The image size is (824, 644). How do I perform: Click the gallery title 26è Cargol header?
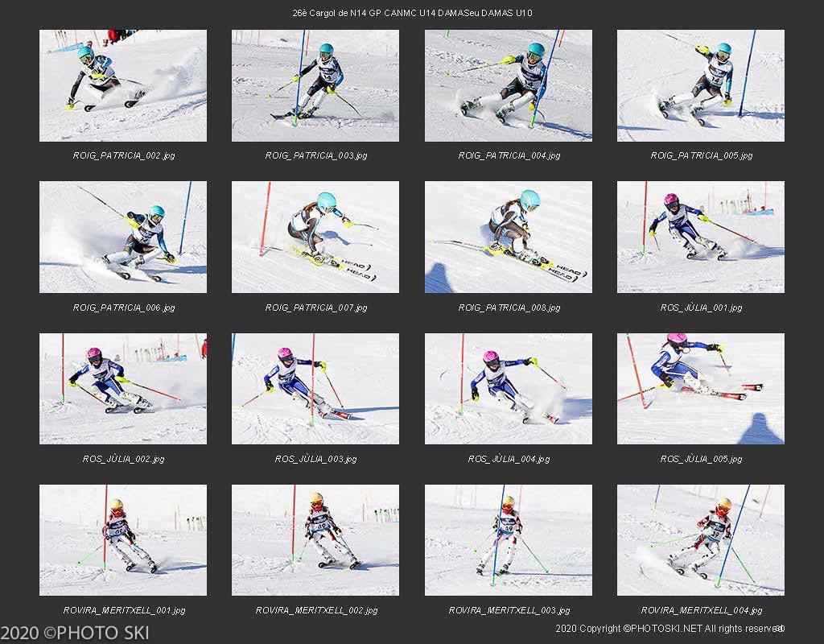point(412,13)
